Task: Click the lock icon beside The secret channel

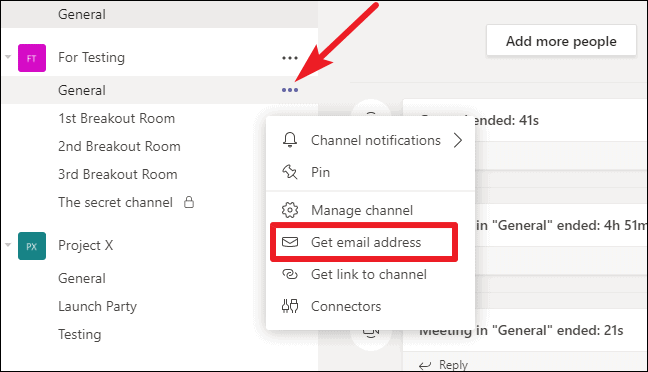Action: (189, 202)
